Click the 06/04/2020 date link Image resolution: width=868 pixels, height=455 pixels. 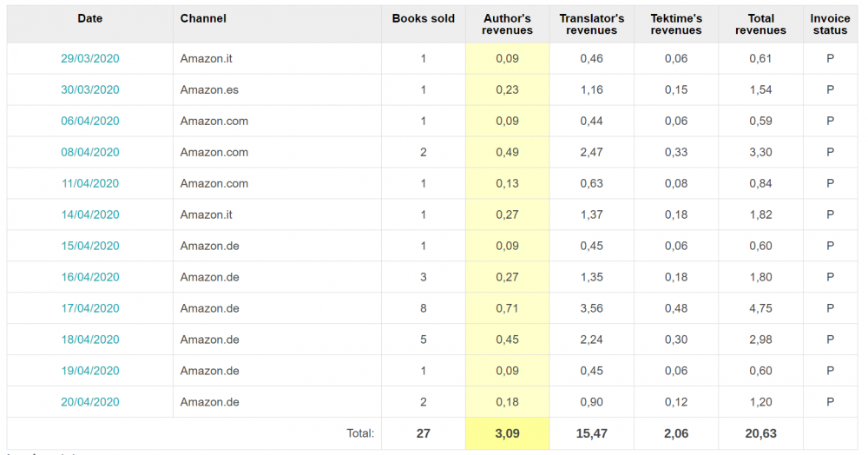[89, 122]
